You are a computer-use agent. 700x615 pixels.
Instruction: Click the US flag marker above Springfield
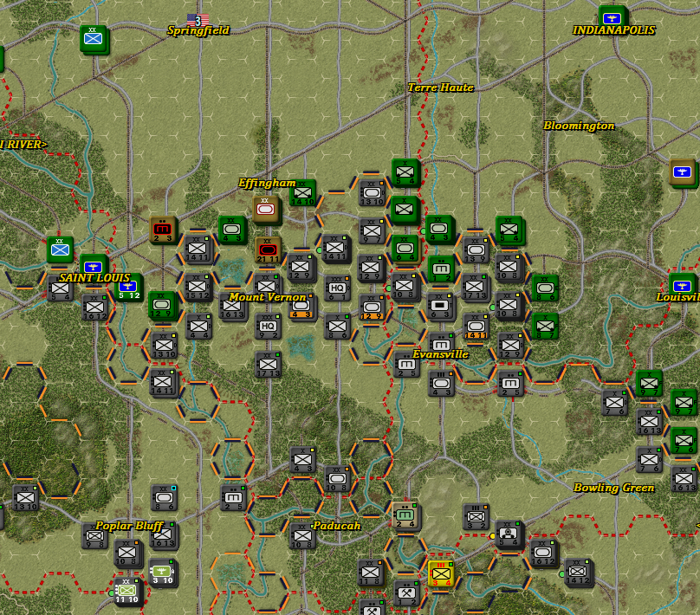[198, 20]
